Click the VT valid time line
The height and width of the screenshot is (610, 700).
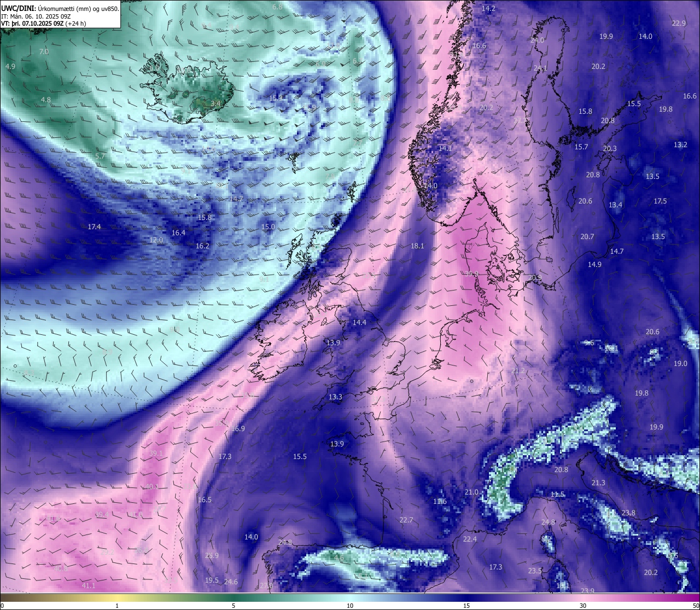click(43, 23)
